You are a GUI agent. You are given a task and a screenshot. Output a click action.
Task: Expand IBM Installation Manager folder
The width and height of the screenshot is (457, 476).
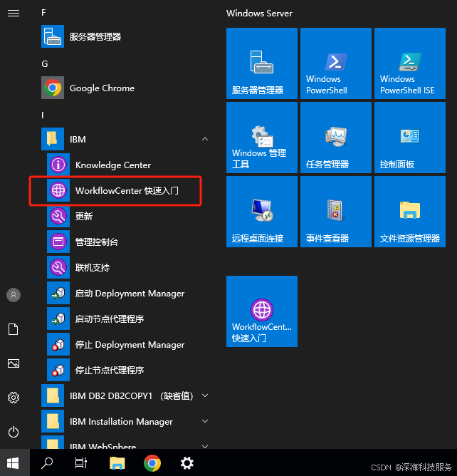(x=205, y=421)
